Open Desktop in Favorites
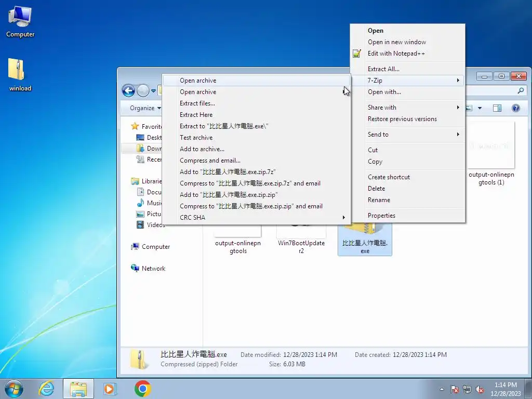This screenshot has width=532, height=399. [149, 137]
